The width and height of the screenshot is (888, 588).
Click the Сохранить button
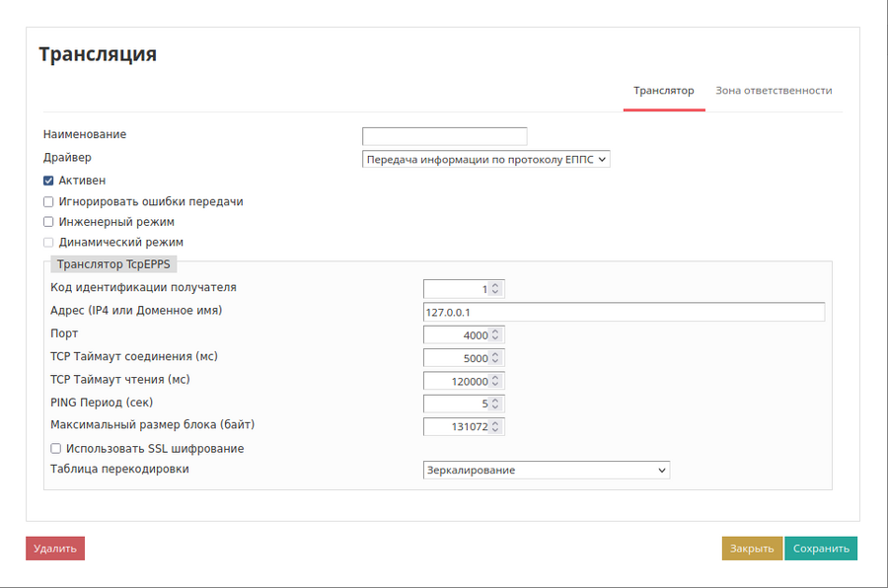point(821,549)
